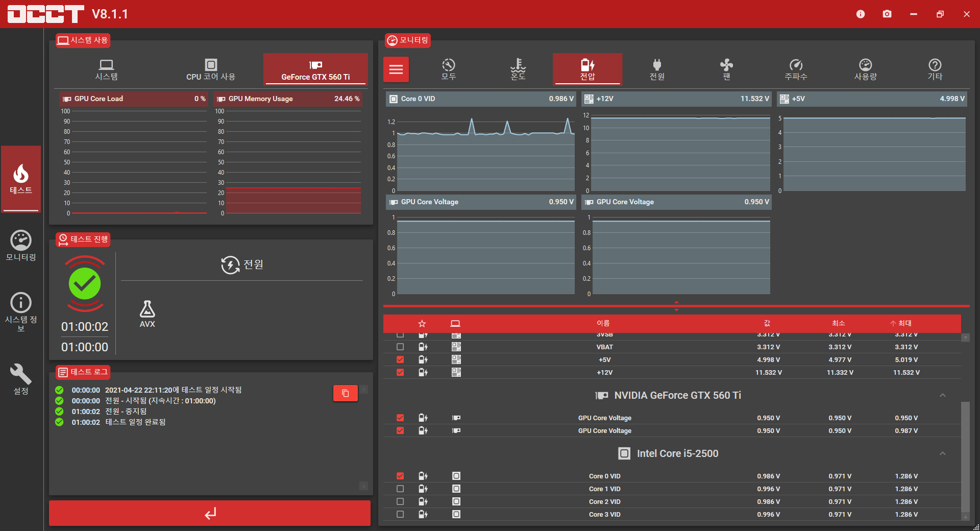
Task: Click the red return arrow button
Action: 210,513
